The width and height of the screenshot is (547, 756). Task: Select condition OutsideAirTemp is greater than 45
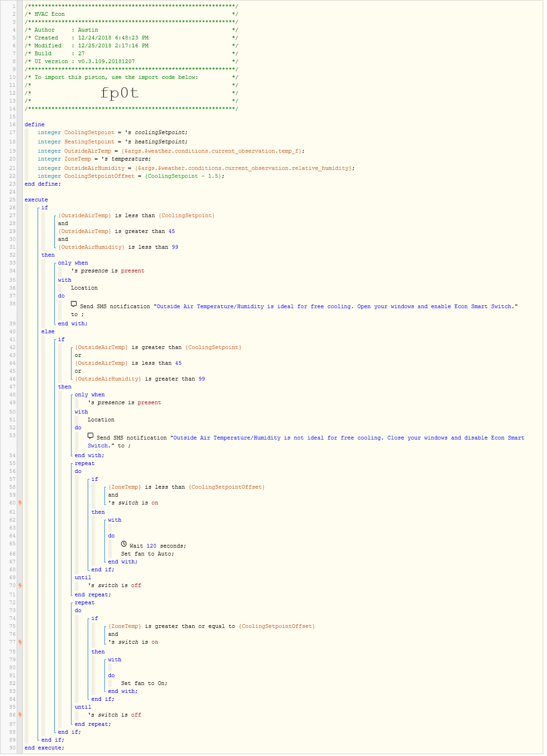tap(117, 231)
